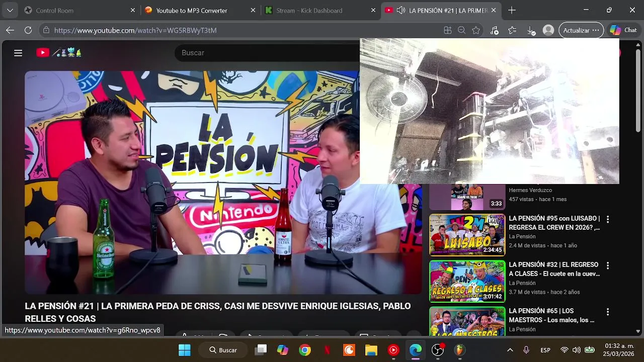644x362 pixels.
Task: Open the YouTube hamburger guide menu
Action: click(18, 53)
